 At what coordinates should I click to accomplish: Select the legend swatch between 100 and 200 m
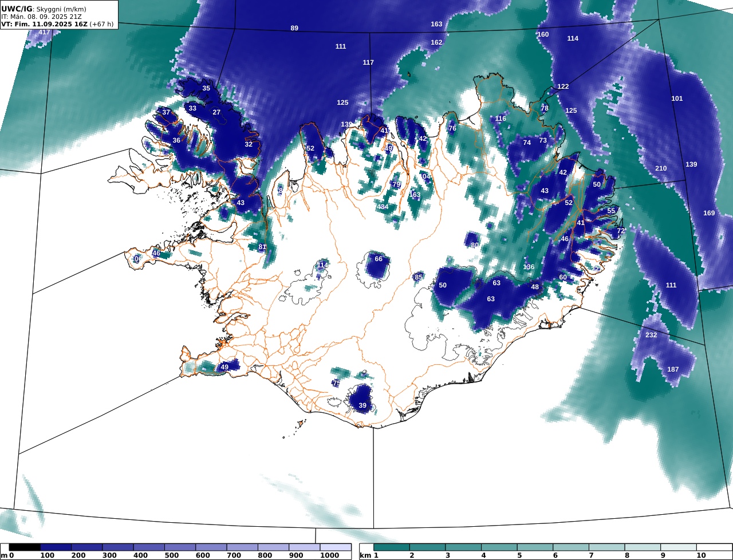[x=56, y=548]
